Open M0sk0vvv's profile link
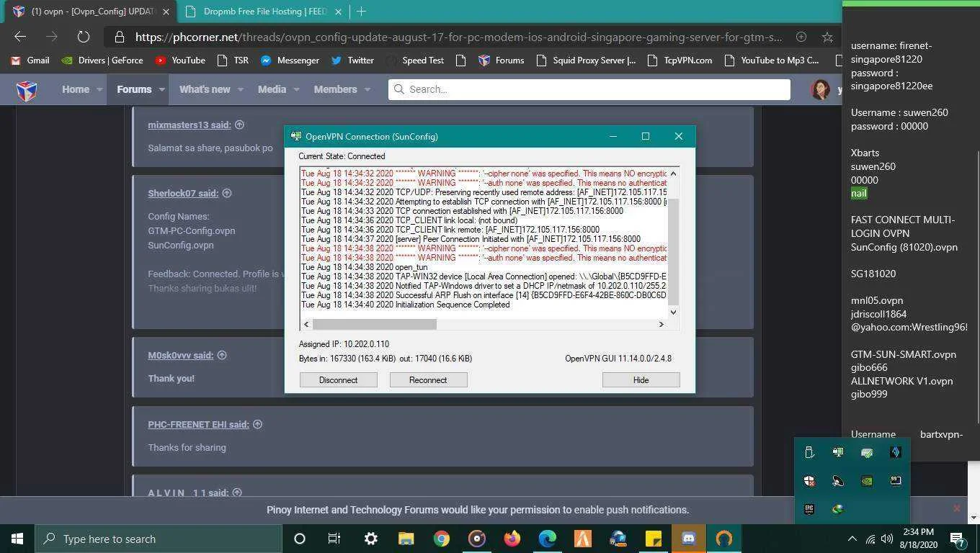The image size is (980, 553). pyautogui.click(x=181, y=355)
